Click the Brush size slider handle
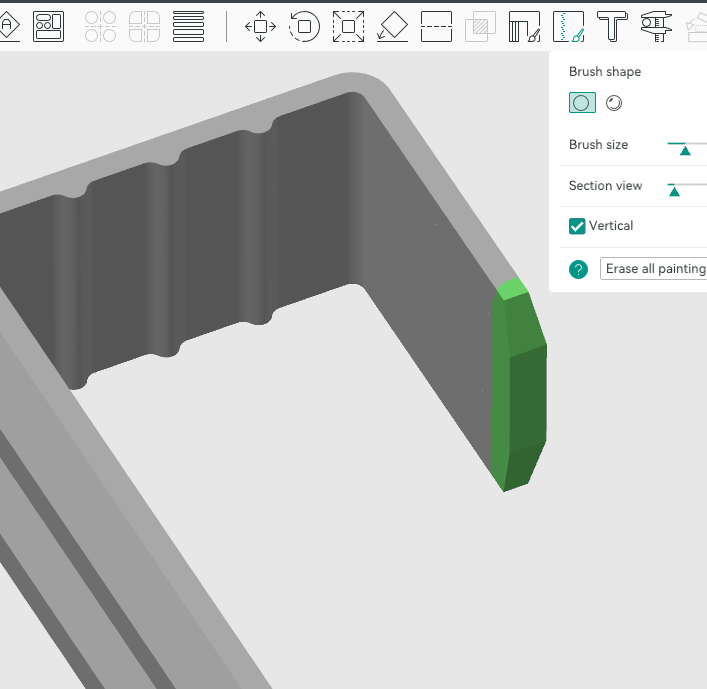This screenshot has width=707, height=689. pyautogui.click(x=685, y=150)
